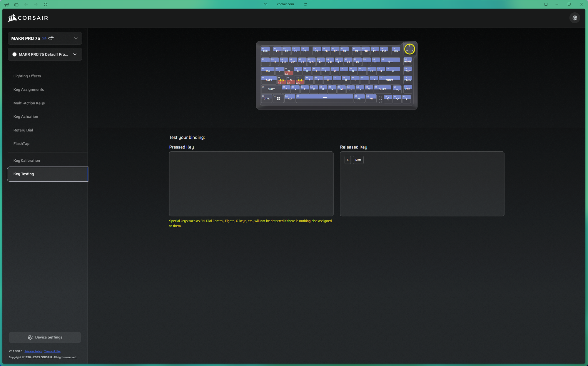This screenshot has width=588, height=366.
Task: Expand the MAKR PRO 75 Default Profile dropdown
Action: tap(75, 54)
